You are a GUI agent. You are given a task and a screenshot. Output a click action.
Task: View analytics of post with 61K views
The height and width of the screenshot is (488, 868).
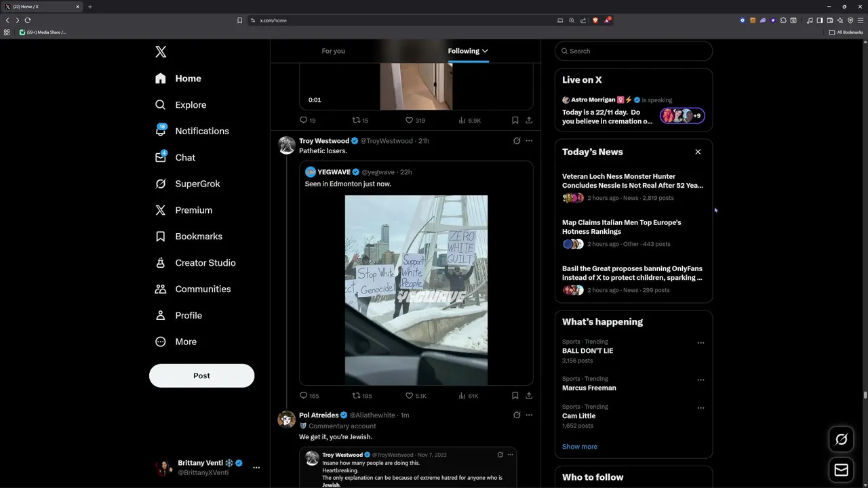point(469,396)
